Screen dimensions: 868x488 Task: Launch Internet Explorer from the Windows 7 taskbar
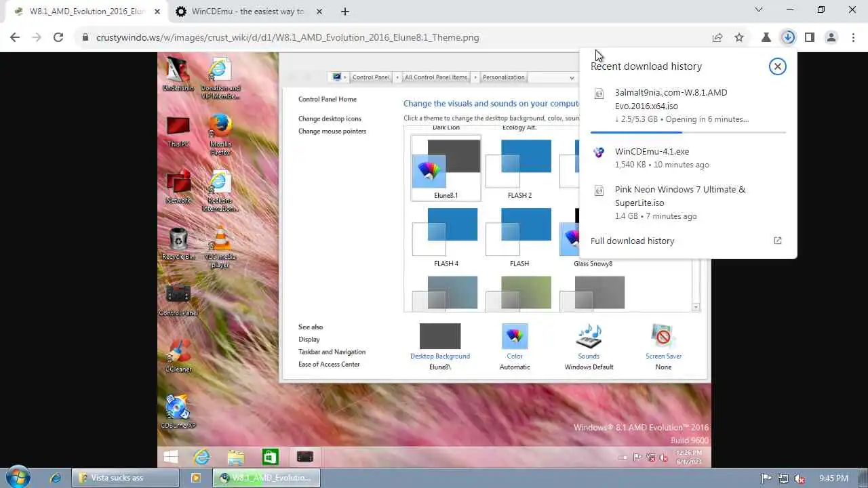coord(56,478)
